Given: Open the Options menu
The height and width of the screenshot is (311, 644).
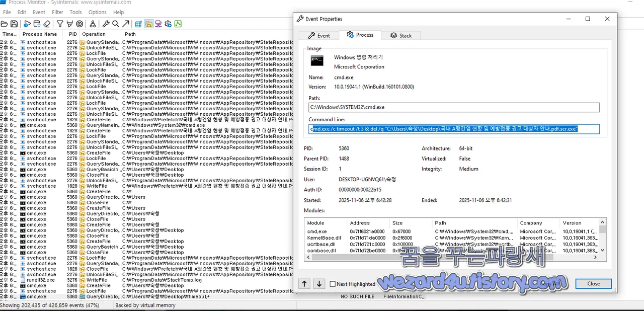Looking at the screenshot, I should pos(98,12).
